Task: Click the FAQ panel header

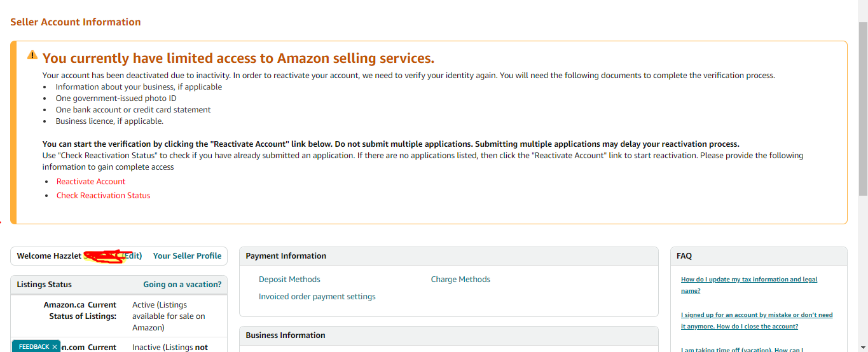Action: click(x=684, y=256)
